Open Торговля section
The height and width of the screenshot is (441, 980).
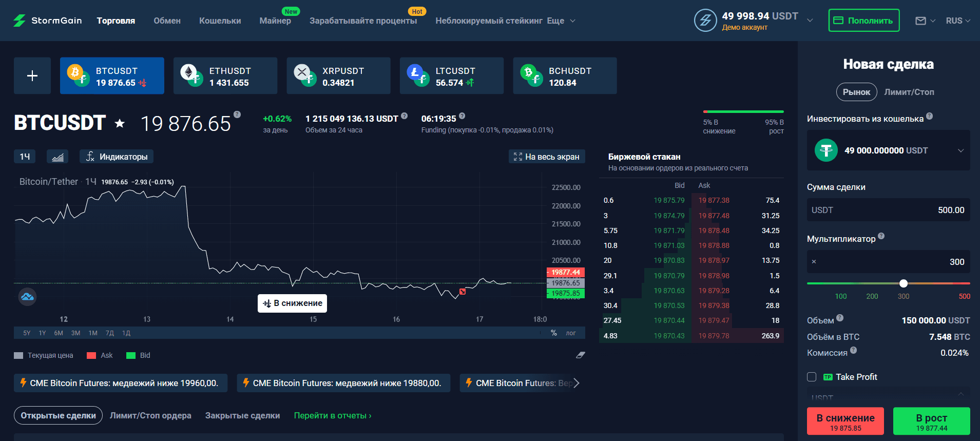pyautogui.click(x=116, y=21)
